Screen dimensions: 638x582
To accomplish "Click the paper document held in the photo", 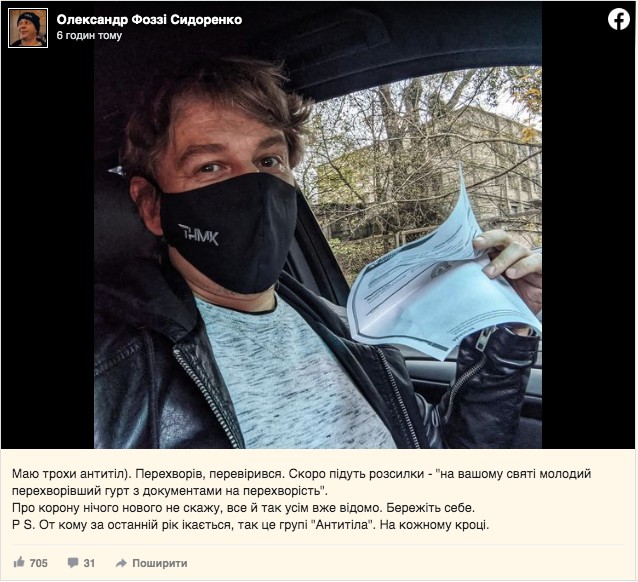I will pyautogui.click(x=430, y=285).
